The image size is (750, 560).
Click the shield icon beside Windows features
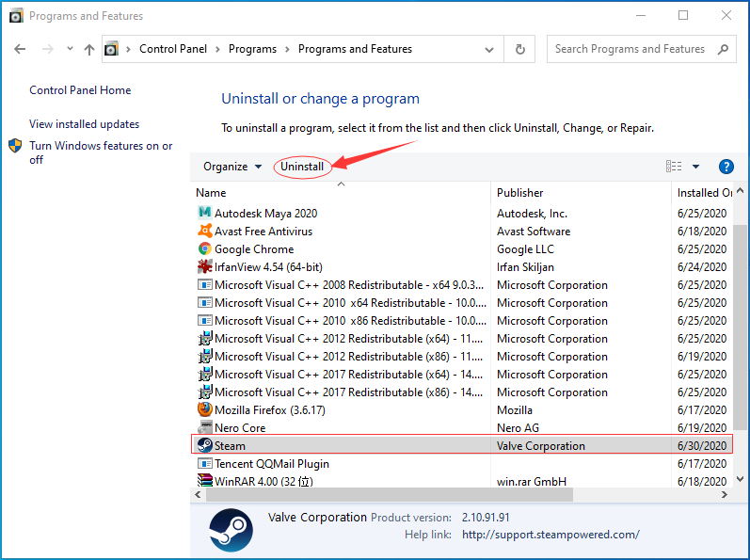(x=15, y=145)
